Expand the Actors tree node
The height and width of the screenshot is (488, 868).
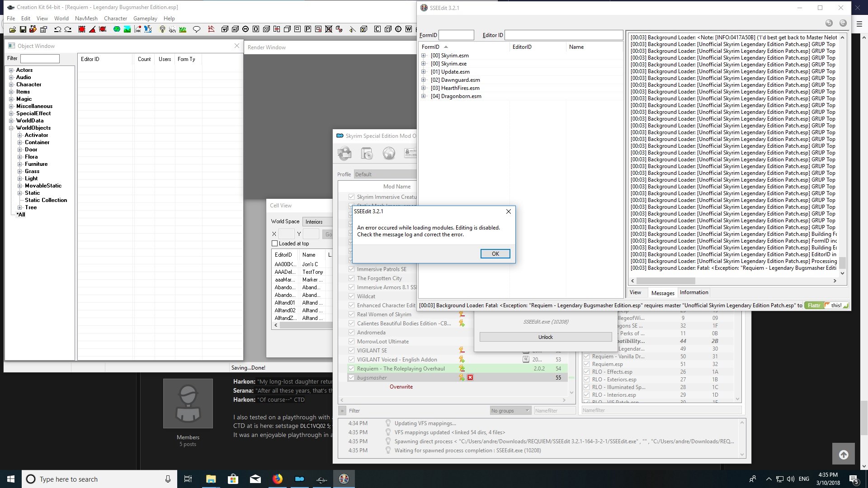pos(11,70)
